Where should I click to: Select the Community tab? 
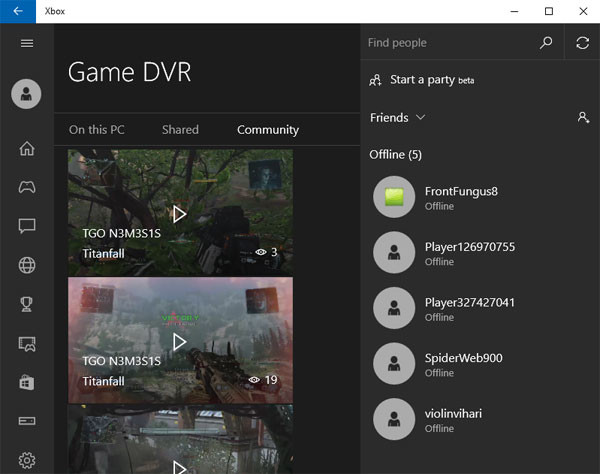pos(268,130)
